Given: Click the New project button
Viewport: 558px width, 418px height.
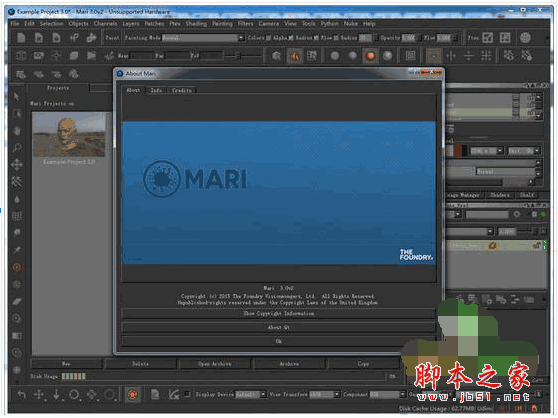Looking at the screenshot, I should pos(67,364).
